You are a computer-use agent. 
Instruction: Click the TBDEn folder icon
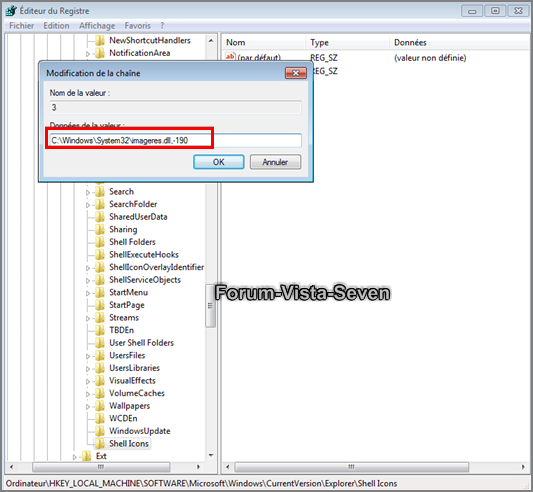tap(99, 330)
